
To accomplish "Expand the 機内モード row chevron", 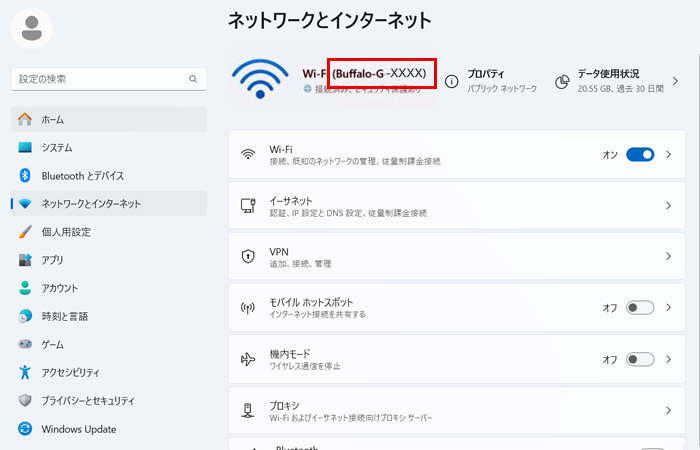I will point(668,359).
